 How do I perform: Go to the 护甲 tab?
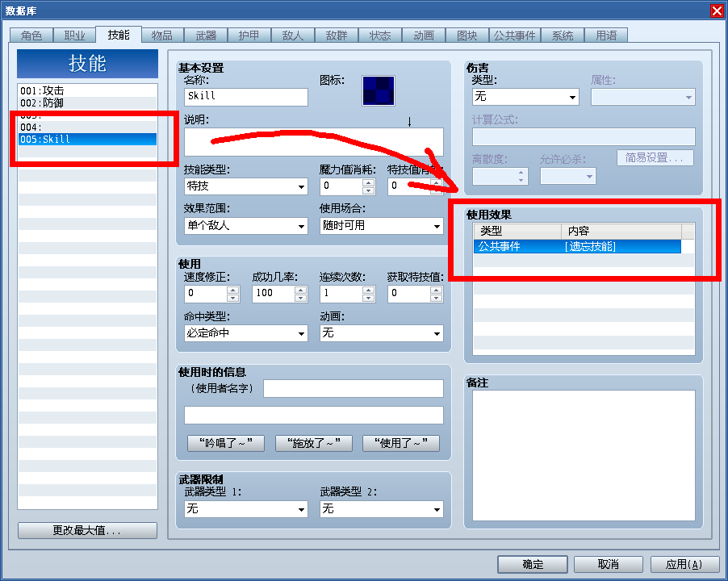tap(249, 36)
